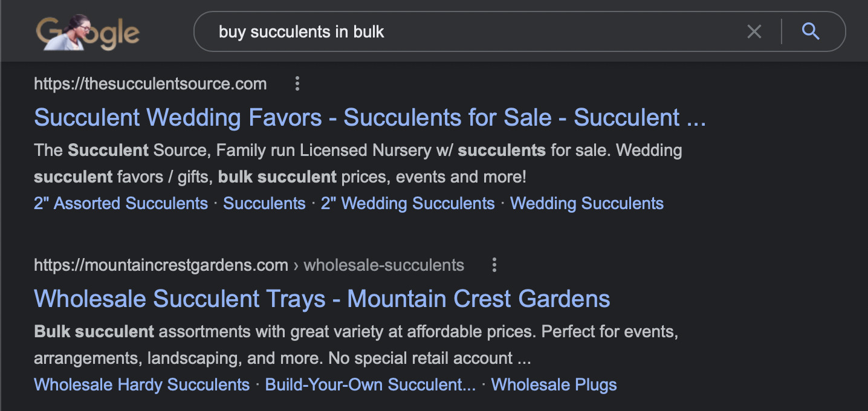Image resolution: width=868 pixels, height=411 pixels.
Task: Open the Wholesale Succulent Trays result
Action: (x=322, y=299)
